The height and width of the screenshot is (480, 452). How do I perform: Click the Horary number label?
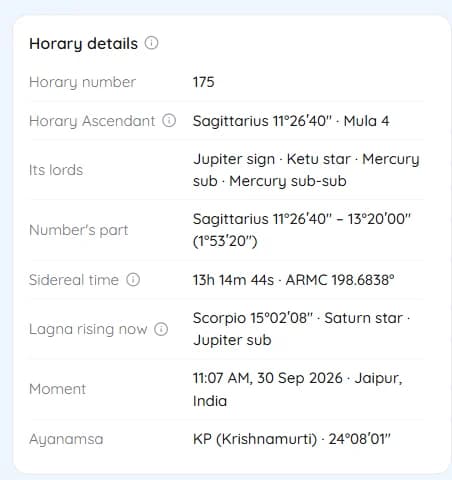pos(83,82)
